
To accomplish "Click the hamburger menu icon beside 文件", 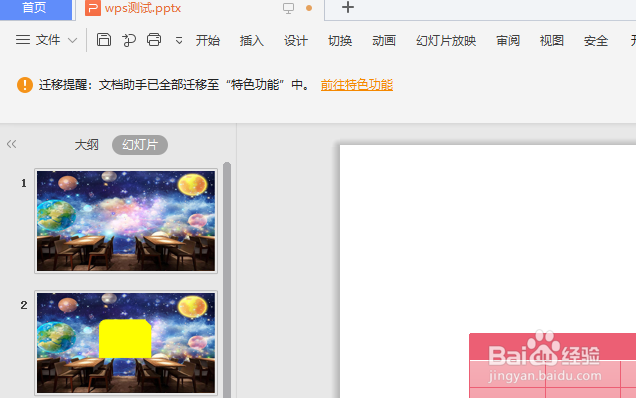I will pos(23,40).
